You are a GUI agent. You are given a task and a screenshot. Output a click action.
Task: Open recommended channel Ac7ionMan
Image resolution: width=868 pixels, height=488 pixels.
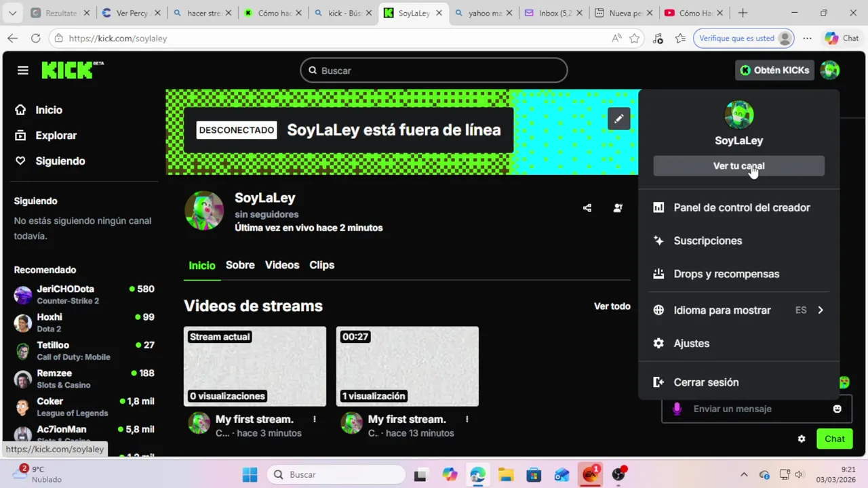point(84,434)
